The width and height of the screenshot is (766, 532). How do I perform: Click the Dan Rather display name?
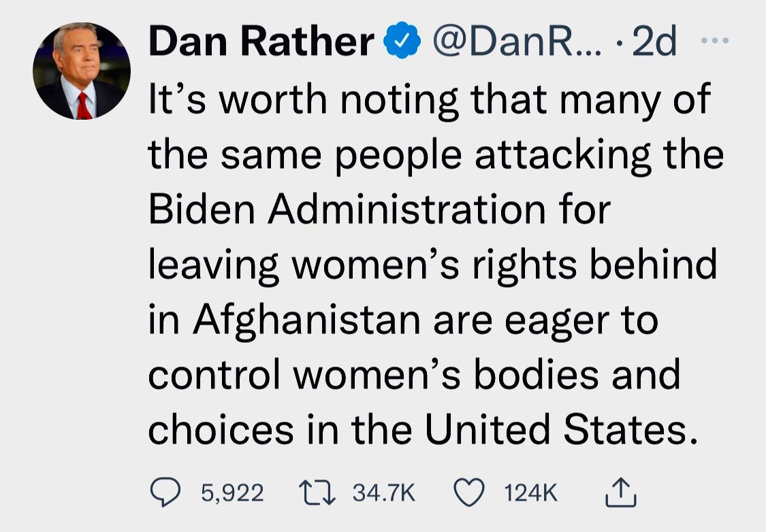pyautogui.click(x=261, y=44)
